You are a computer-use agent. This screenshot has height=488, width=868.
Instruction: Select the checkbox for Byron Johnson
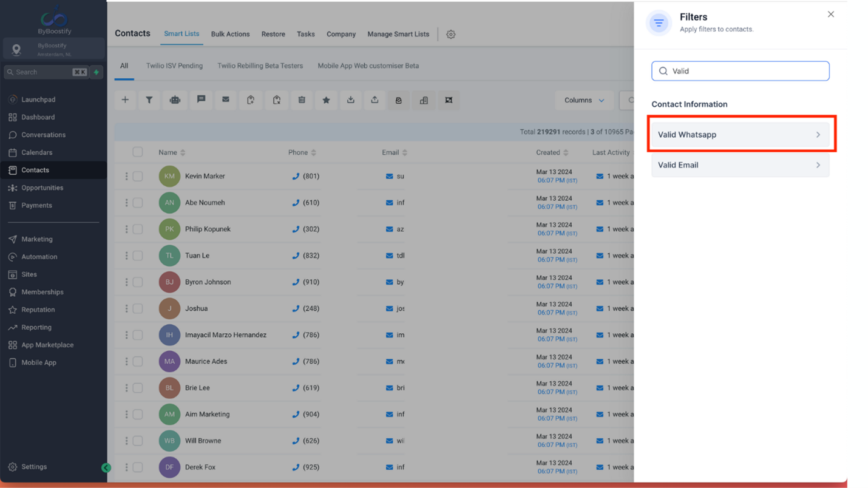[x=138, y=282]
